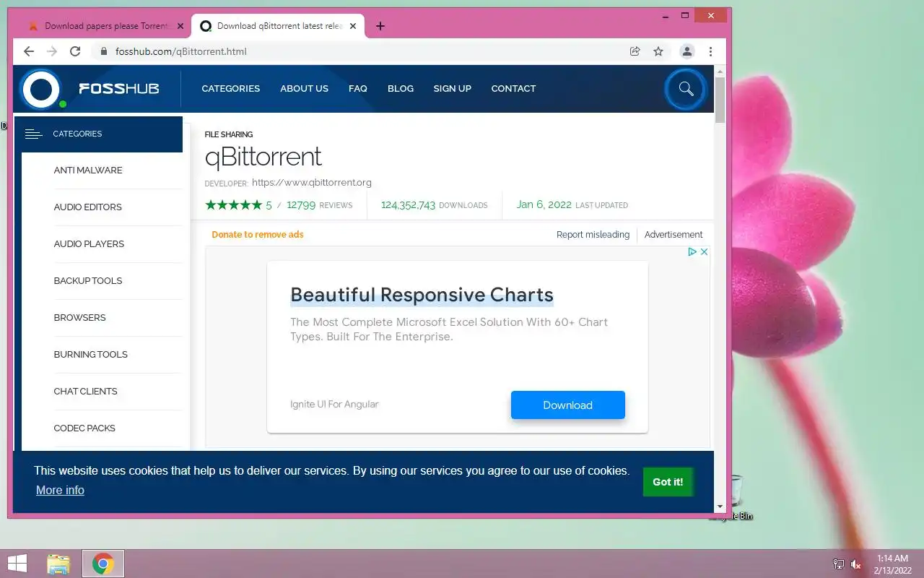Click the browser back arrow

pyautogui.click(x=29, y=51)
